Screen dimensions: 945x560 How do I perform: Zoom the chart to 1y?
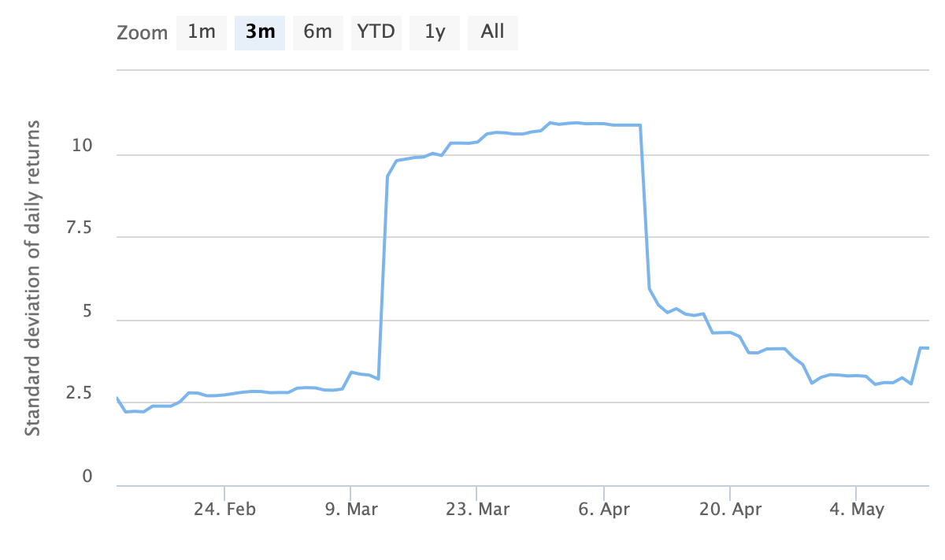tap(435, 32)
